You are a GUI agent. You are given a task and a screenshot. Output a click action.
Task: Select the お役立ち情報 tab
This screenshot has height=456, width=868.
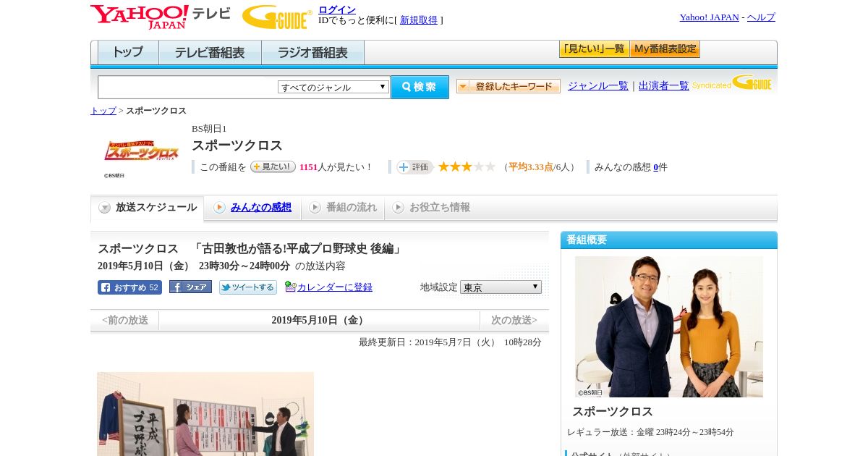[431, 208]
